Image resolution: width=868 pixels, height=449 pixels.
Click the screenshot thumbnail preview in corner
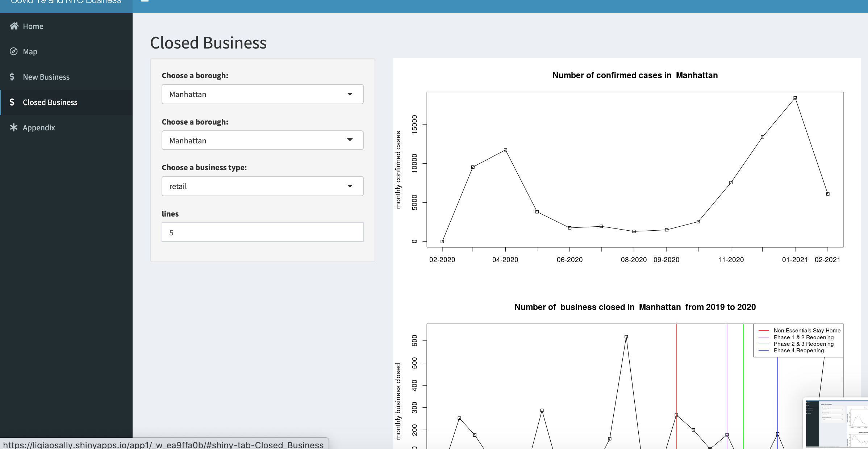(x=836, y=423)
